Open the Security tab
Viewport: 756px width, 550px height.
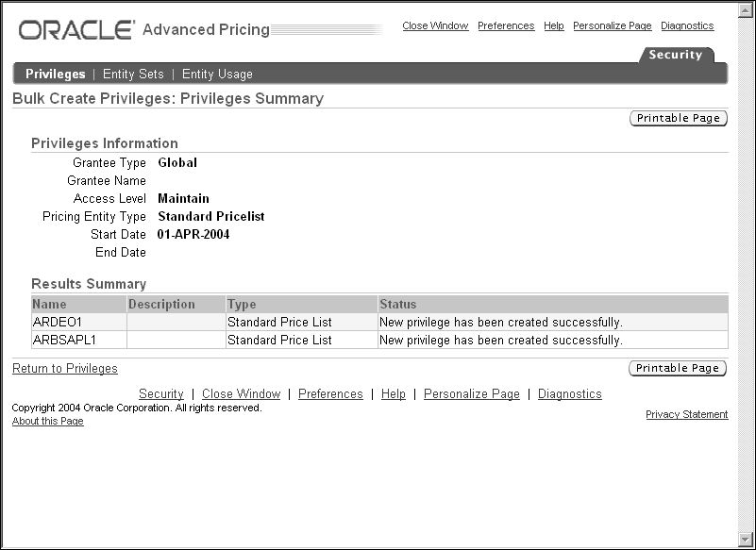click(675, 55)
